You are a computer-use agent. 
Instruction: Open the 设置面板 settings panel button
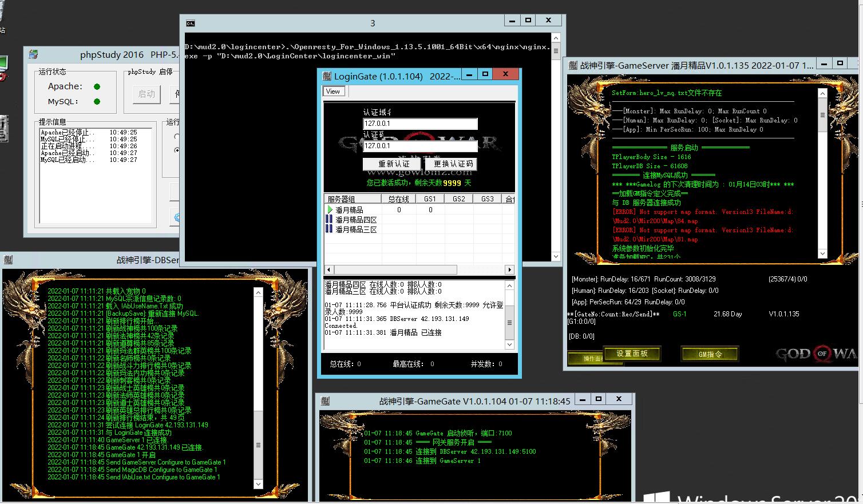[632, 354]
